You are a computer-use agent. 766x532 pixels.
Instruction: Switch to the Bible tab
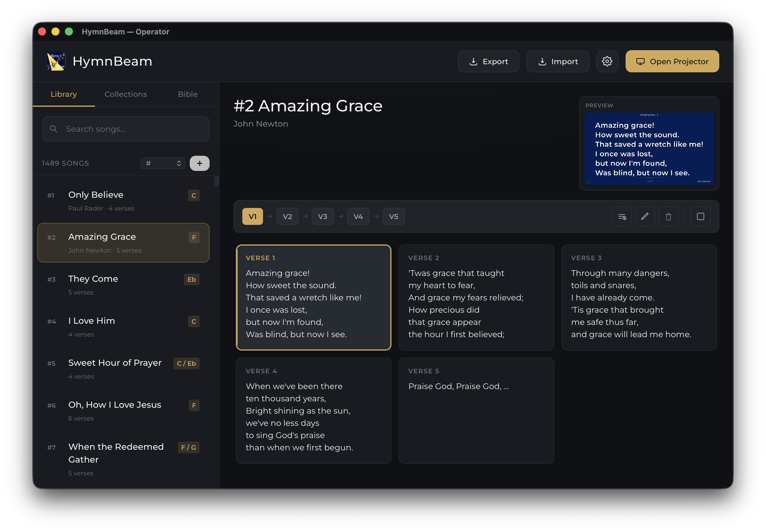pos(188,94)
